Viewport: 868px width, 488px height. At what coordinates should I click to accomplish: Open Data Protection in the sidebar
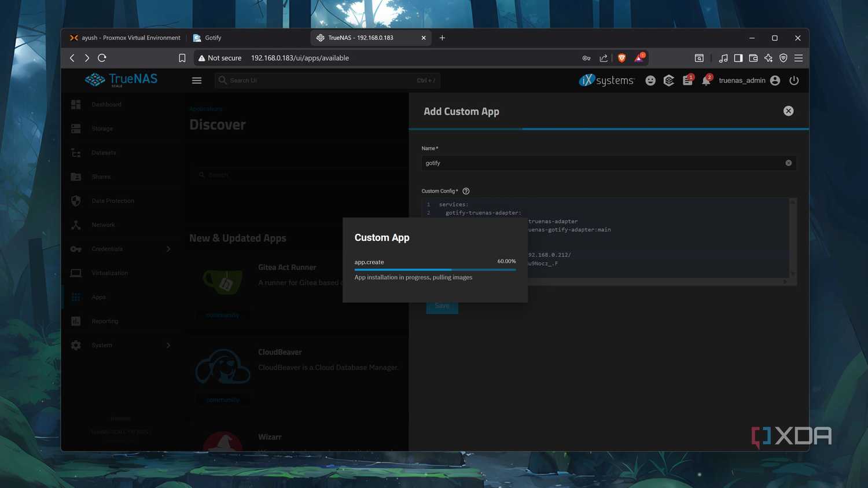pyautogui.click(x=123, y=201)
